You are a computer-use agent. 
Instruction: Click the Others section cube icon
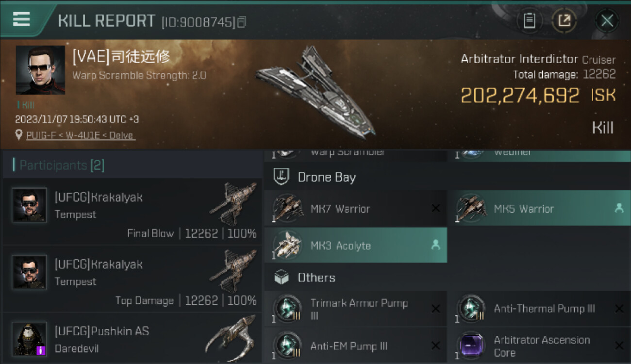[282, 278]
